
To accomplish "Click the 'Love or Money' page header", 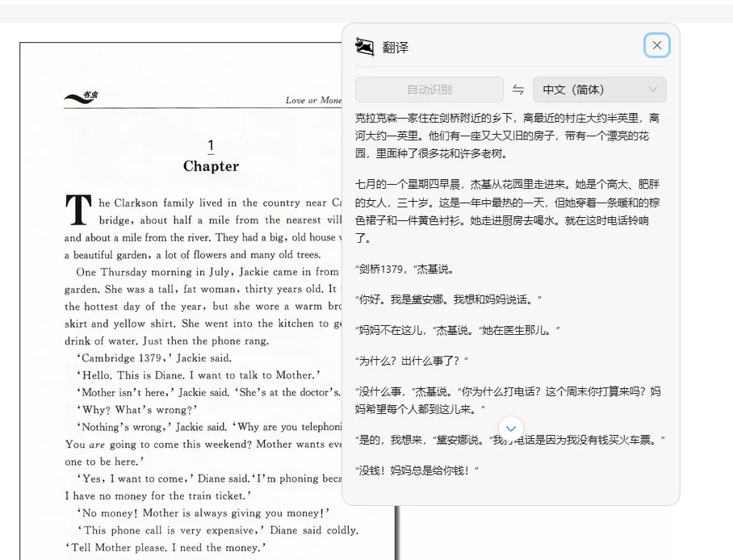I will [313, 101].
